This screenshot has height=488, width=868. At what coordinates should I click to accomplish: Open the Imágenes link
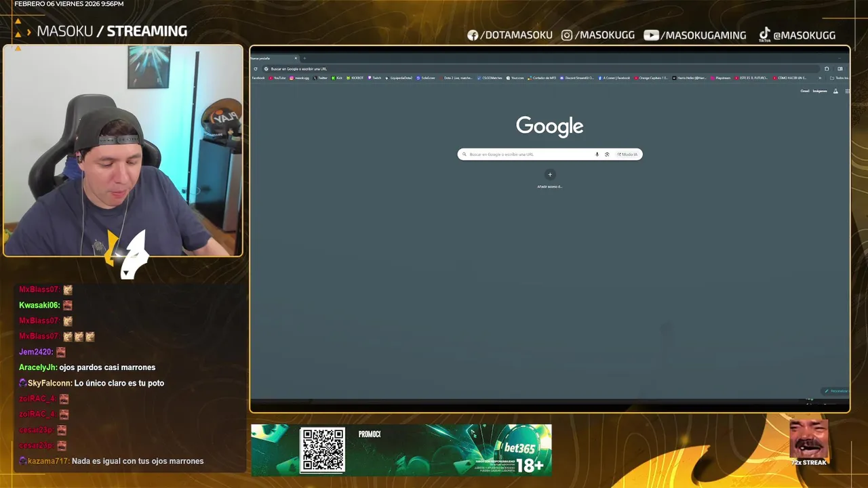click(820, 91)
